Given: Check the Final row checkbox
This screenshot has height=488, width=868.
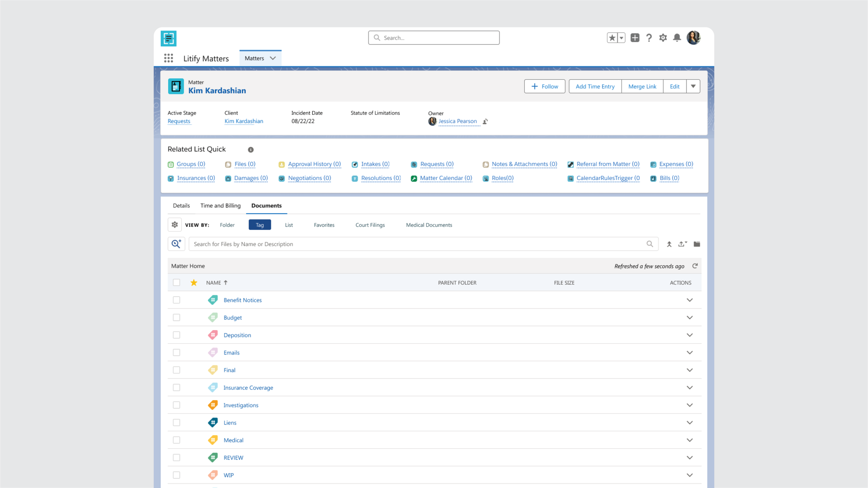Looking at the screenshot, I should [x=176, y=370].
